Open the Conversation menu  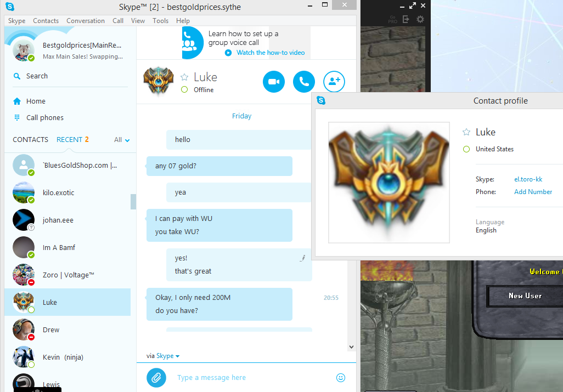pyautogui.click(x=86, y=21)
